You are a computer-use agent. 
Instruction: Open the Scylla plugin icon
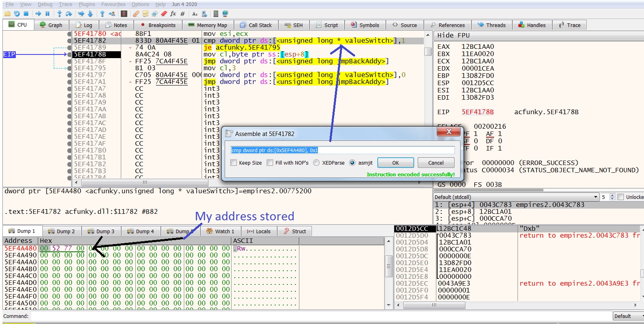(124, 14)
